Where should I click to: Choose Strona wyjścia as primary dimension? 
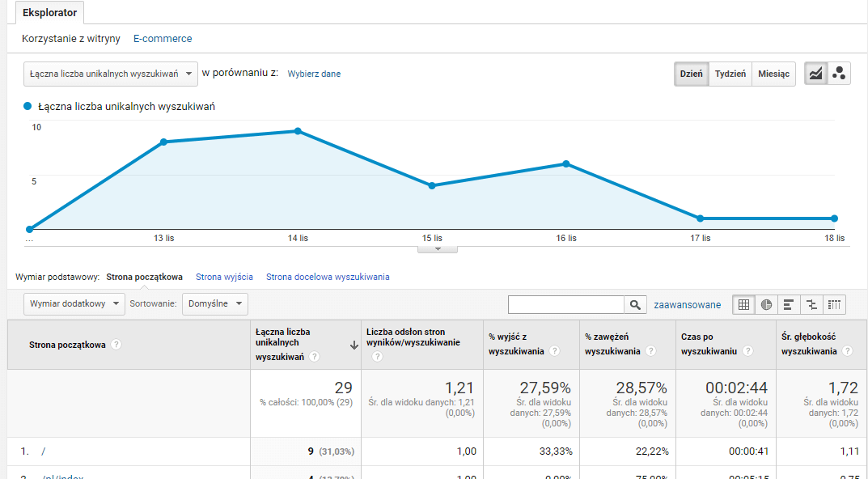(x=224, y=277)
